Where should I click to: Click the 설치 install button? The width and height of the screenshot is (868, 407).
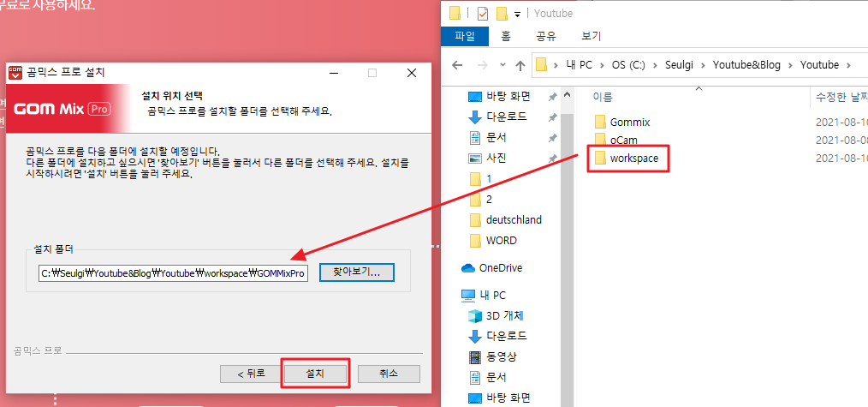pyautogui.click(x=315, y=374)
